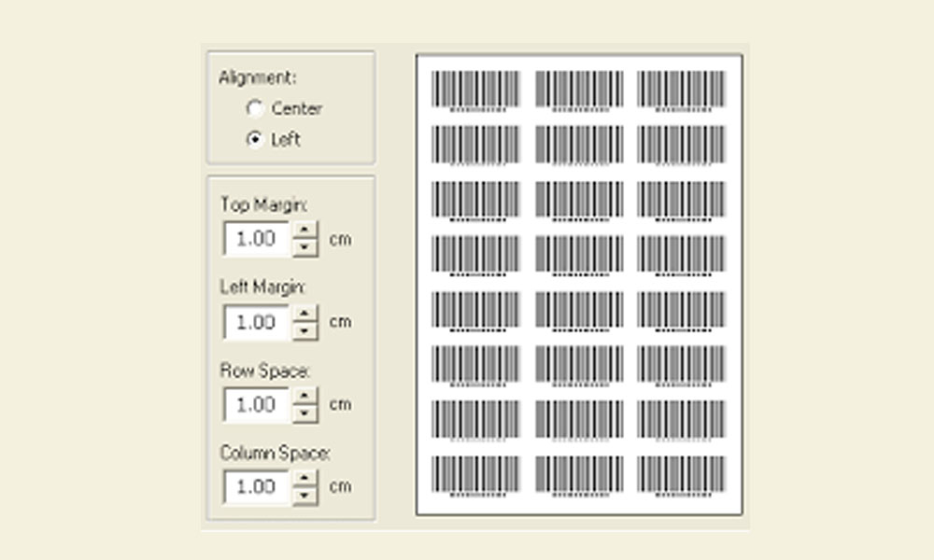The image size is (934, 560).
Task: Click the top-middle barcode in preview
Action: point(579,90)
